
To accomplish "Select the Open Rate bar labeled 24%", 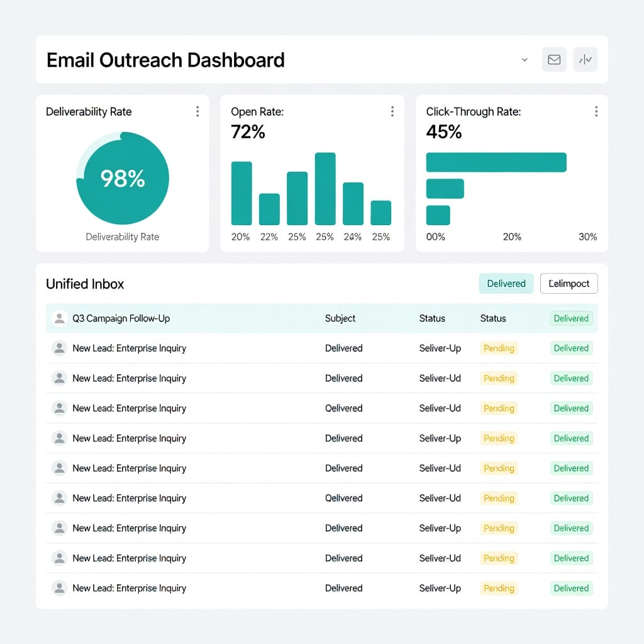I will tap(353, 204).
